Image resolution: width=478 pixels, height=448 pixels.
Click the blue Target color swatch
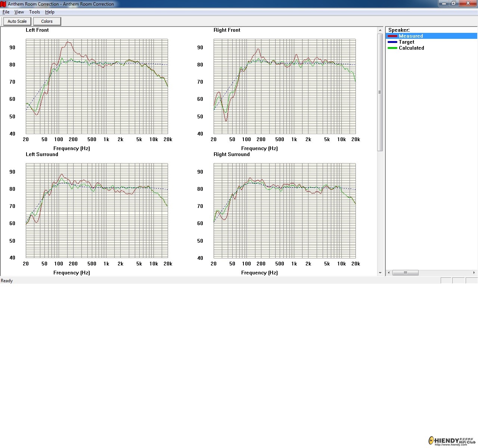tap(392, 42)
